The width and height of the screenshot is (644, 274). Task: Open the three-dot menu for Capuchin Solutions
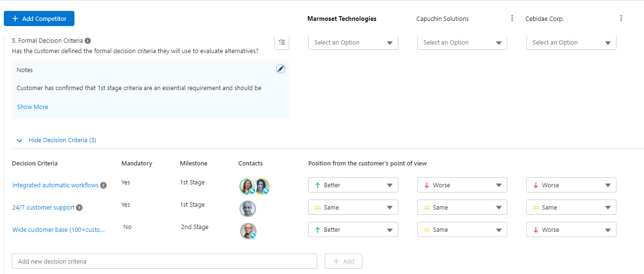pos(512,18)
